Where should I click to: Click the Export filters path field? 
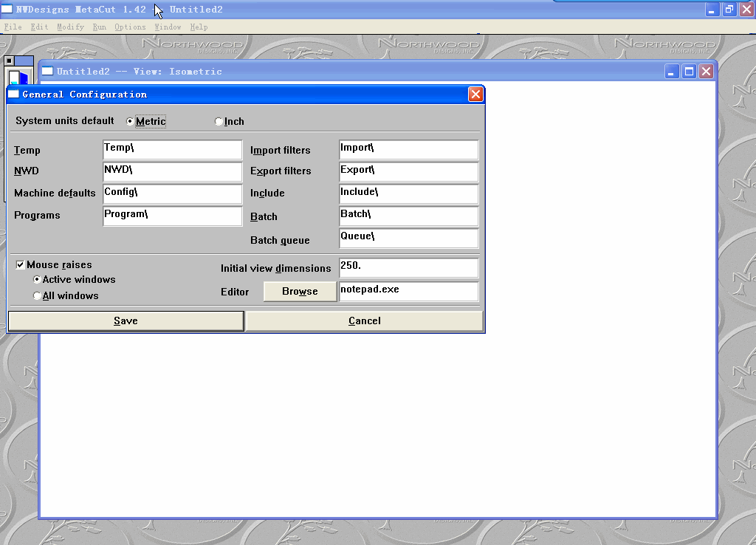409,172
